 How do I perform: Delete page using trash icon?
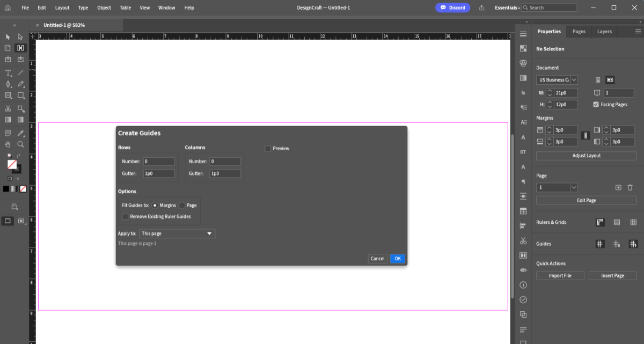630,187
